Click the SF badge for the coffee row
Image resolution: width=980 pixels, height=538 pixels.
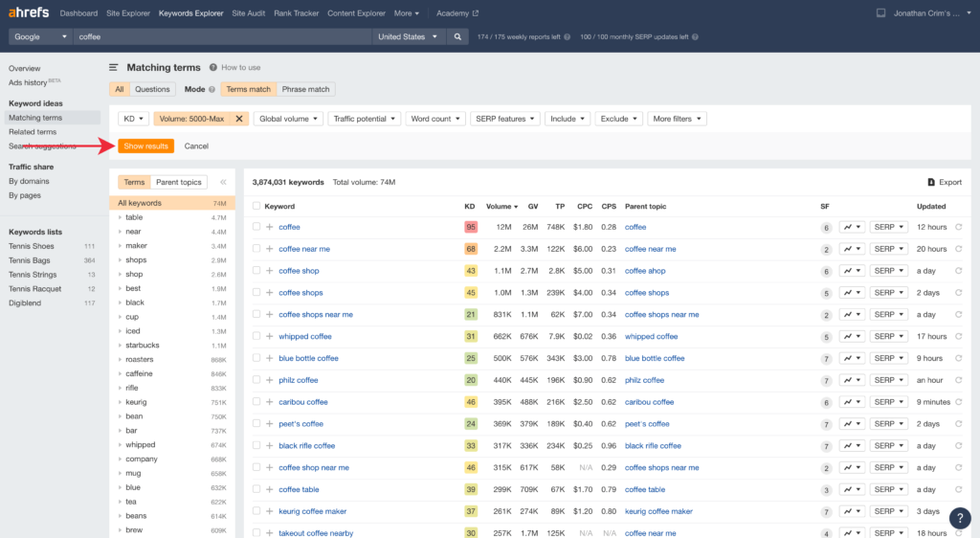tap(826, 228)
